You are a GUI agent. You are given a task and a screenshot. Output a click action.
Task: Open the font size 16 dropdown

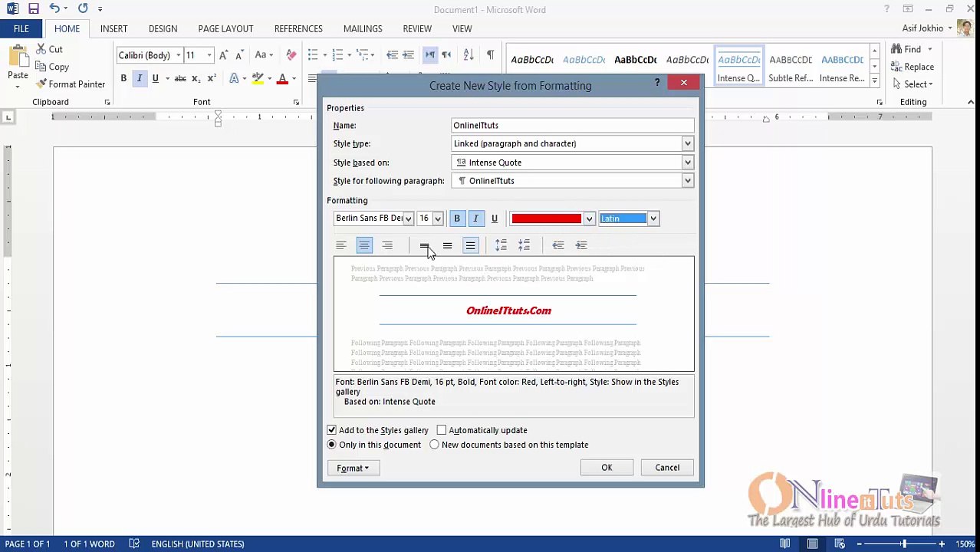tap(437, 219)
